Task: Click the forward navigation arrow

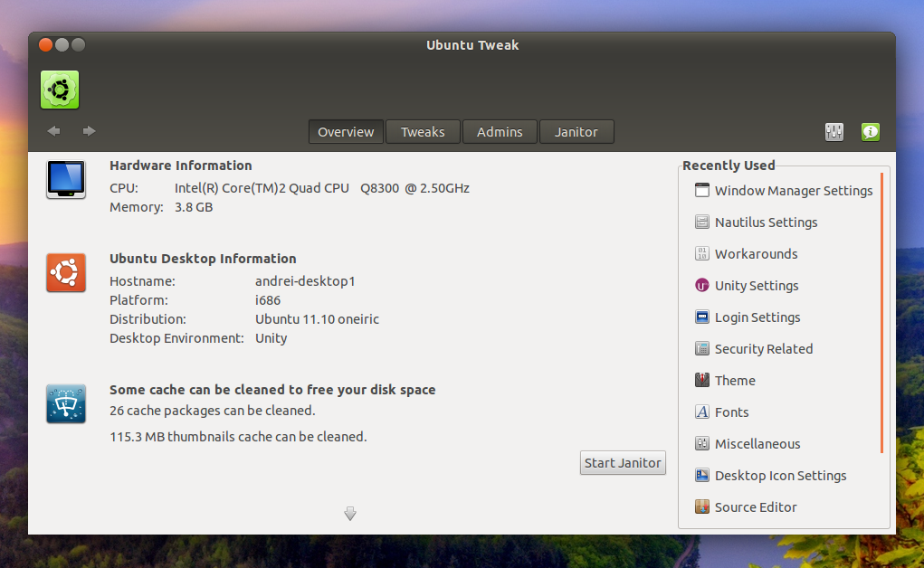Action: [88, 130]
